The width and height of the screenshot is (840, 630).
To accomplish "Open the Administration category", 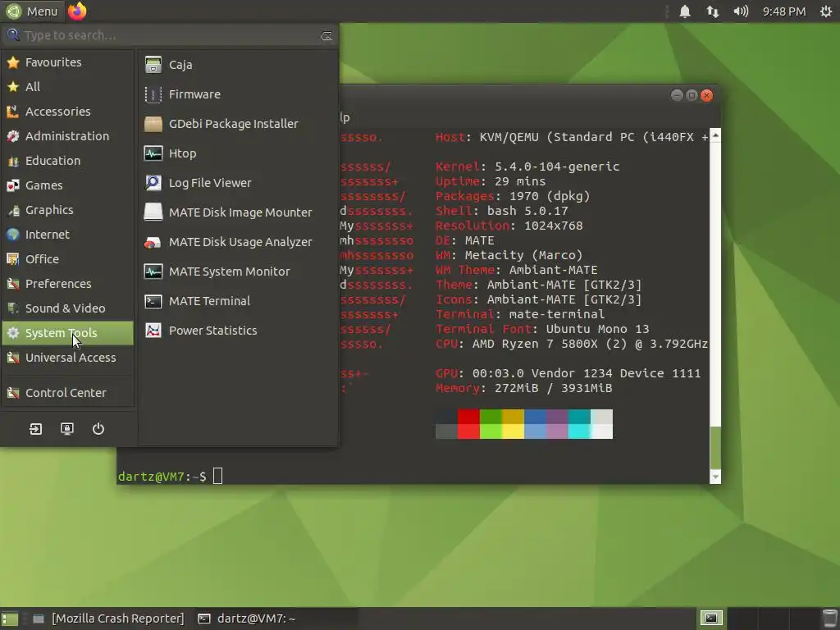I will (67, 136).
